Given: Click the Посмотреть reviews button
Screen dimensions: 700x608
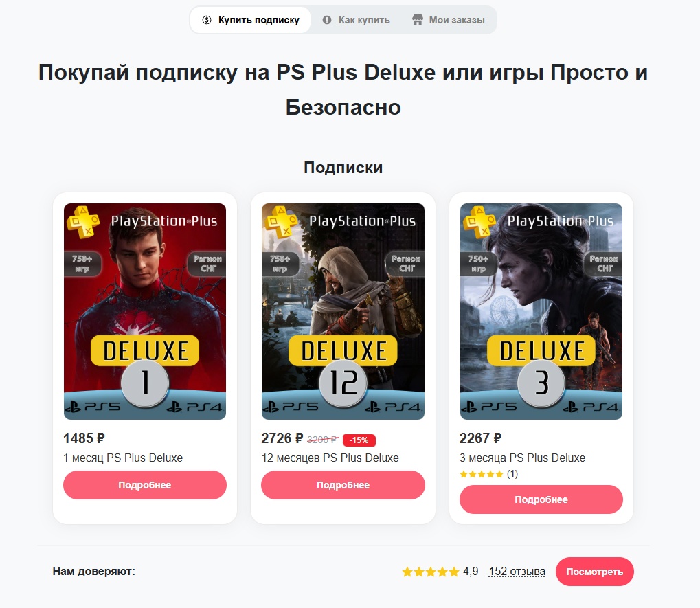Looking at the screenshot, I should click(595, 572).
